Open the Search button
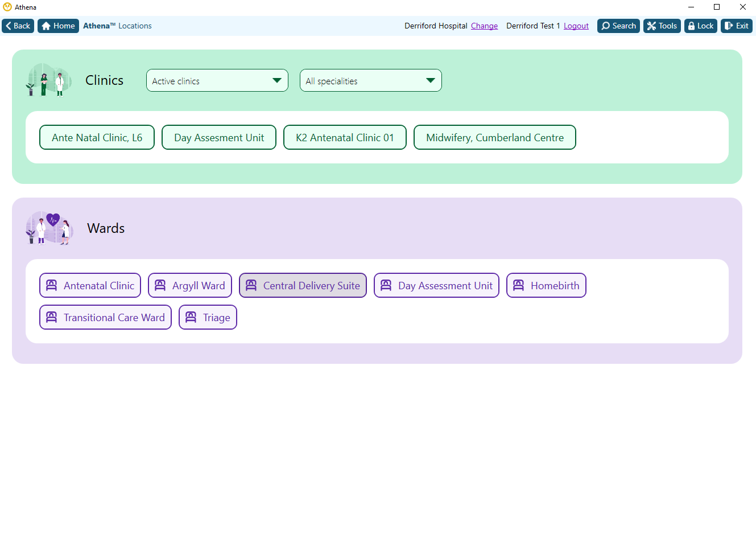The height and width of the screenshot is (550, 756). (x=618, y=26)
